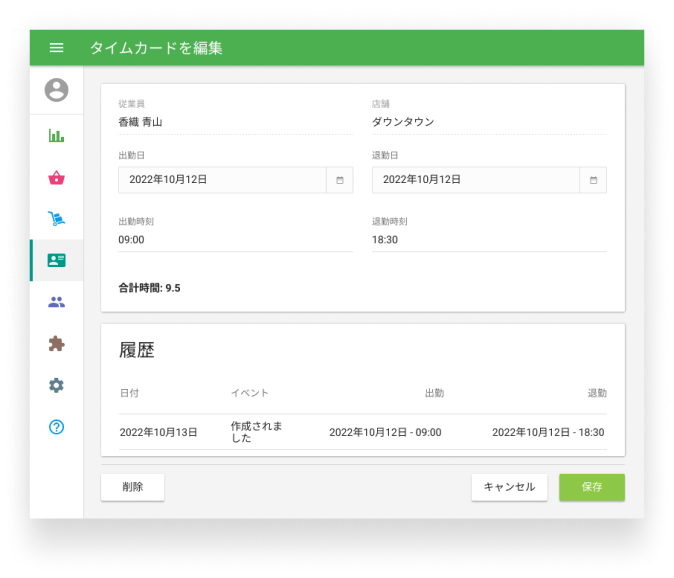Open the puzzle piece integrations icon
674x578 pixels.
56,344
